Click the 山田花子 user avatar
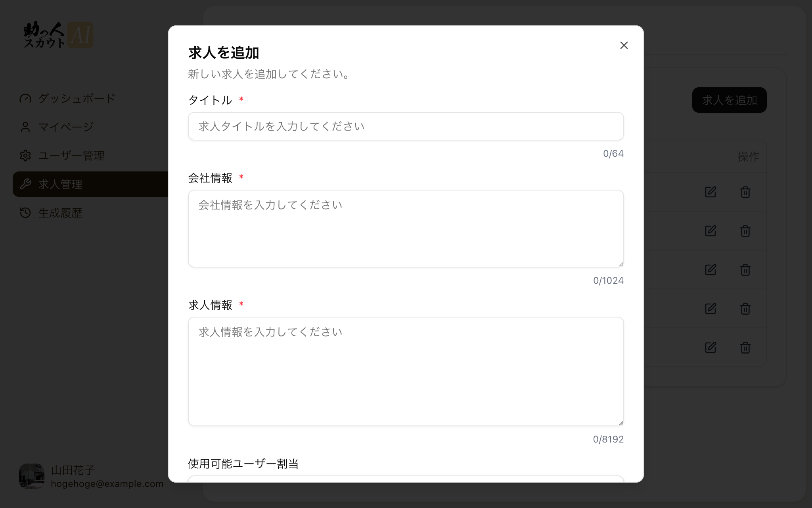 point(32,476)
